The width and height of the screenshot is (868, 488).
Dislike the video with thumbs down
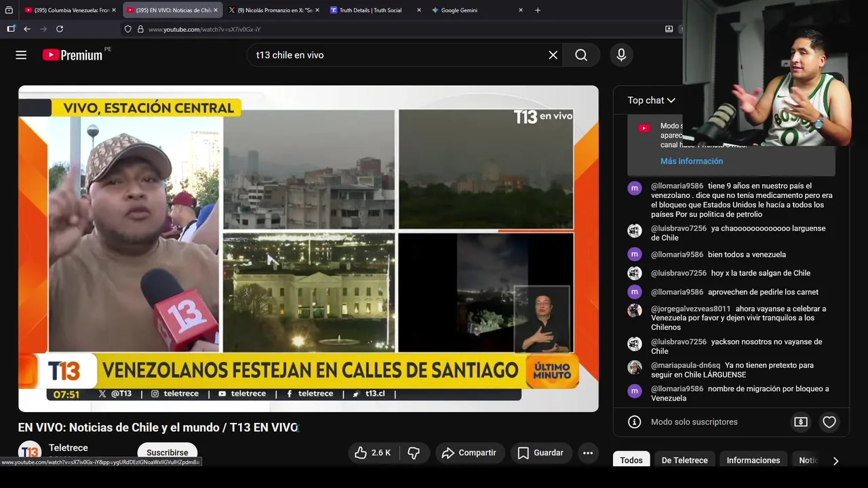point(414,453)
